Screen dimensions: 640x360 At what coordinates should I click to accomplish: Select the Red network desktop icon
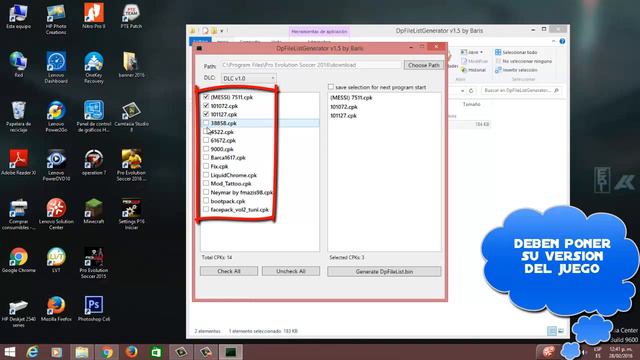[x=18, y=64]
